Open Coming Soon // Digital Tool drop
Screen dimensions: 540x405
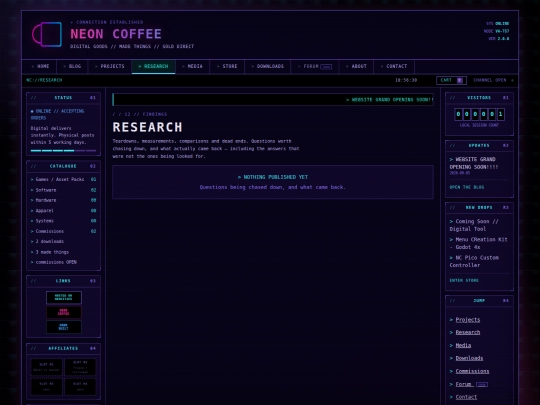click(x=474, y=225)
